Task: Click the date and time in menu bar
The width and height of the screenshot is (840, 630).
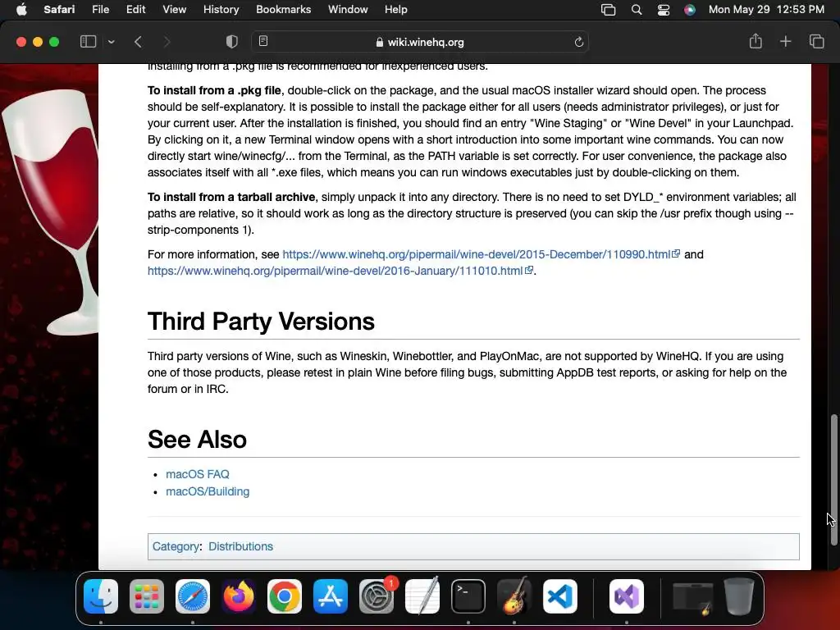Action: pyautogui.click(x=766, y=10)
